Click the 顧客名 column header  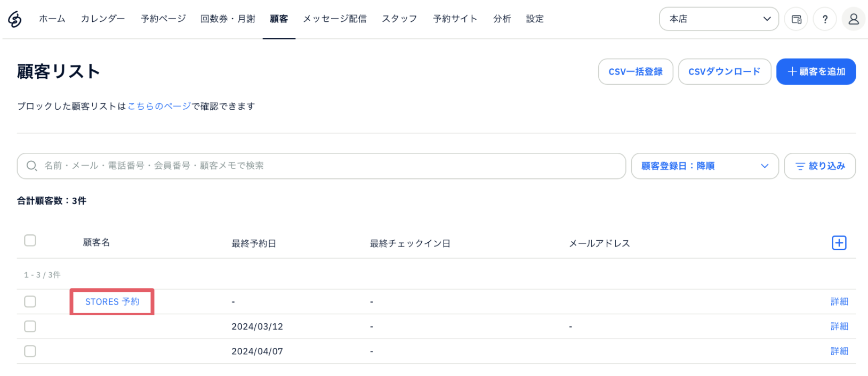click(97, 242)
